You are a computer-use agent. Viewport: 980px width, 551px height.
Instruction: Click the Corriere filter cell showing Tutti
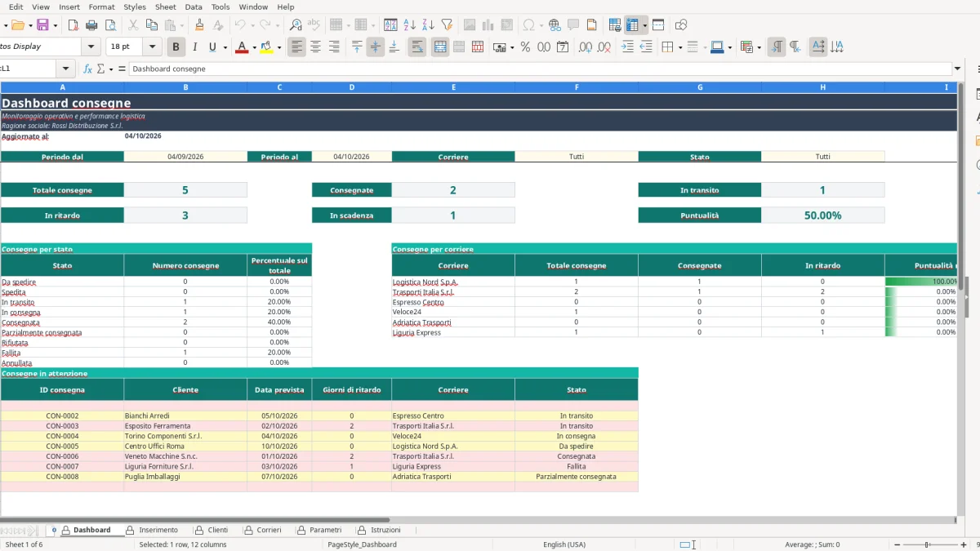click(x=577, y=157)
